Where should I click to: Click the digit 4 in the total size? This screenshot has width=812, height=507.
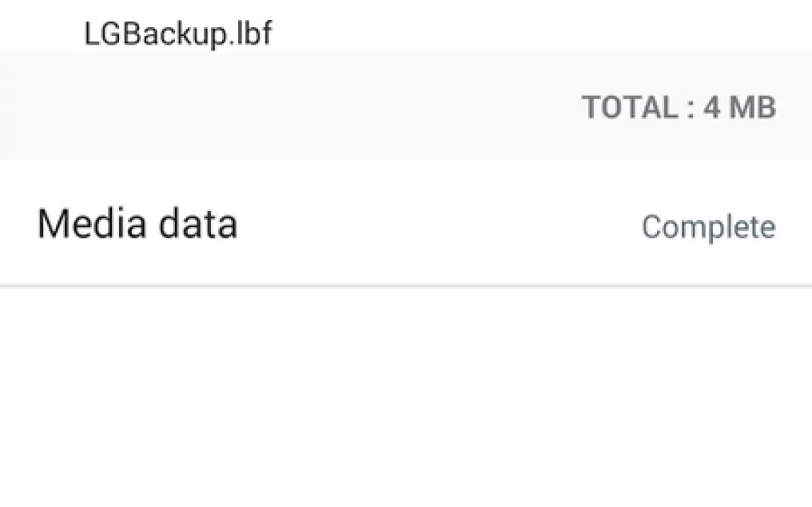711,108
